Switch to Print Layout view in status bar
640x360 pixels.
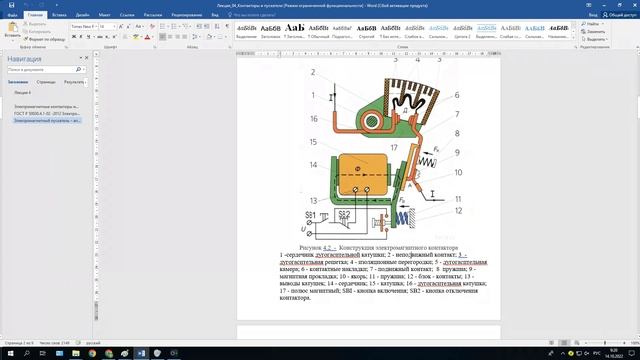564,343
